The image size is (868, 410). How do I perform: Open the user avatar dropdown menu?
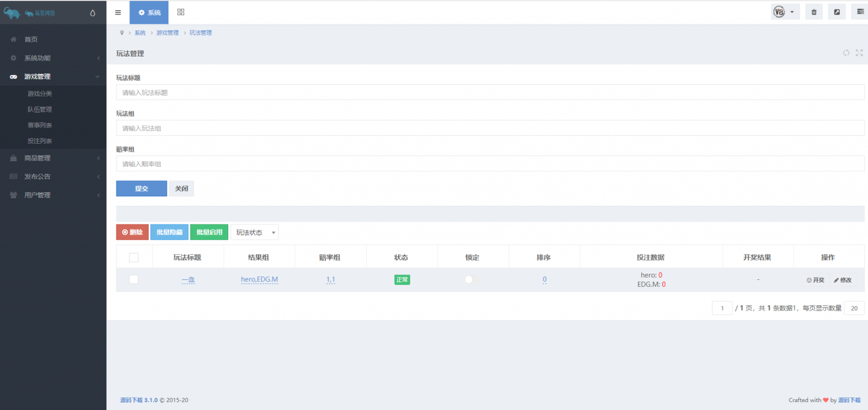[785, 12]
